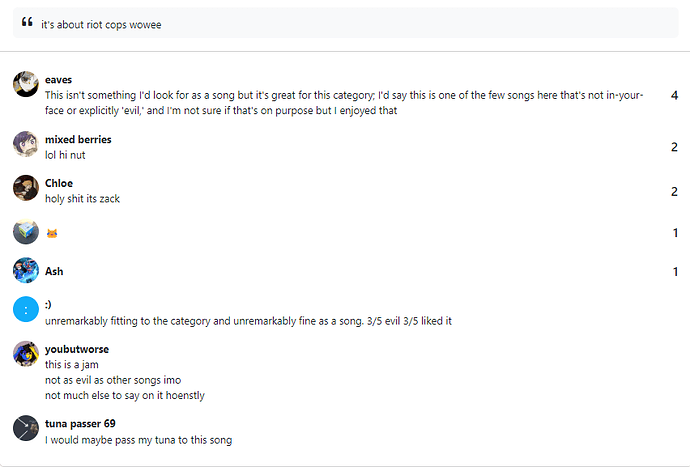Click the eaves user avatar
Screen dimensions: 690x467
click(26, 84)
